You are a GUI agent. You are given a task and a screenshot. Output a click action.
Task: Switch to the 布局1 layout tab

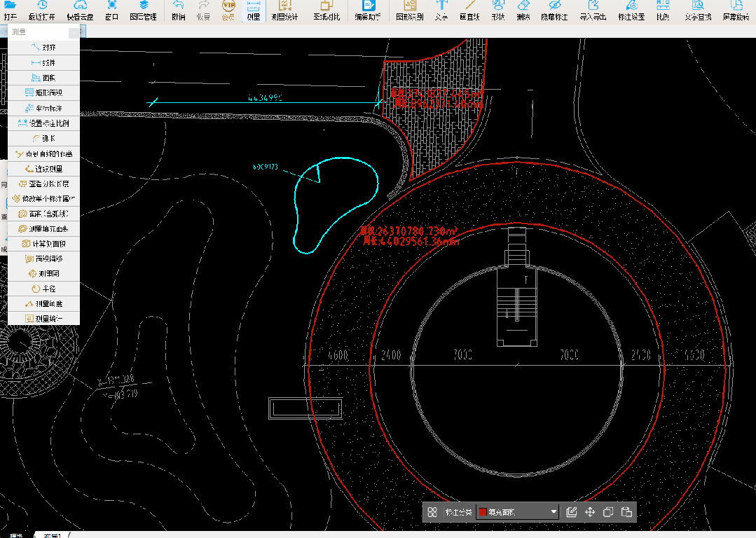52,535
